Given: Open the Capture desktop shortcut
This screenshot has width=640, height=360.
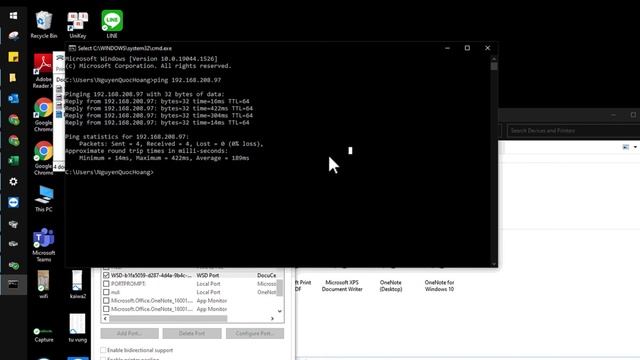Looking at the screenshot, I should (x=44, y=334).
